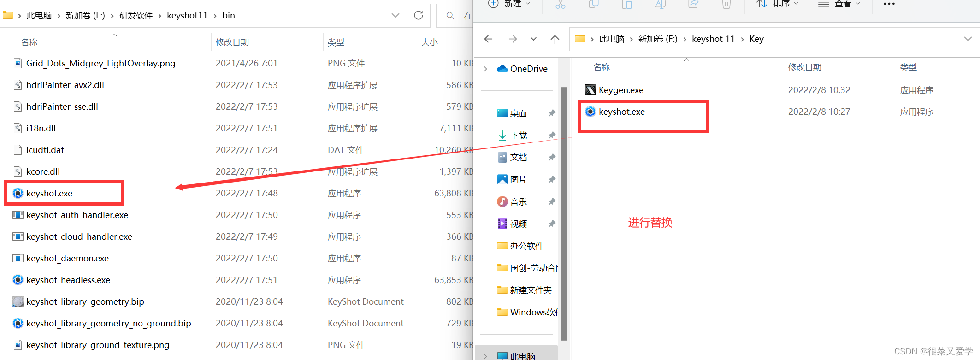Expand the 此电脑 node in navigation pane

click(485, 356)
